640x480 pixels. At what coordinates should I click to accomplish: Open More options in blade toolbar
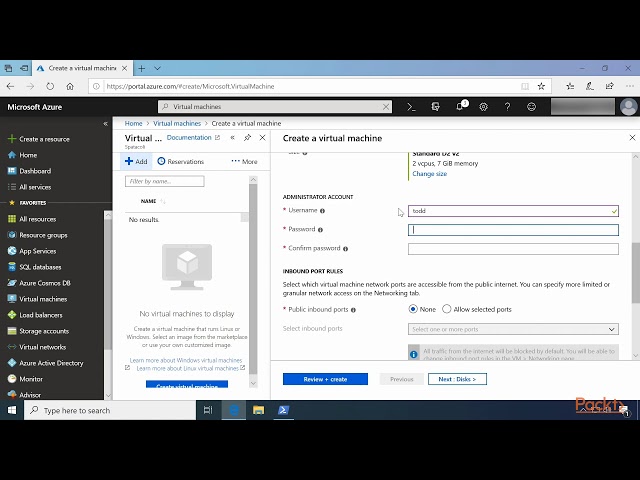(244, 161)
